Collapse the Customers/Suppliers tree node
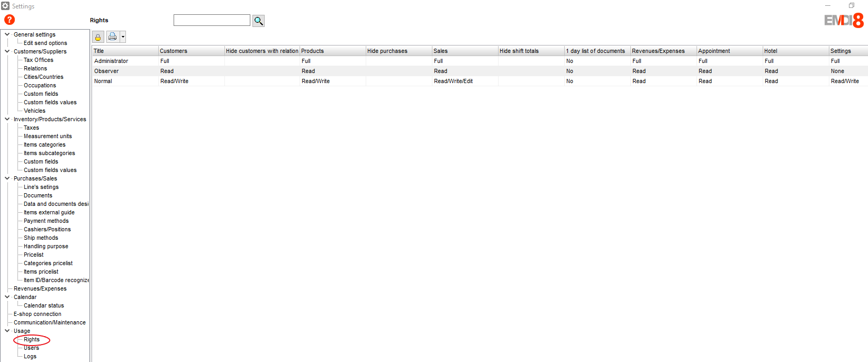The width and height of the screenshot is (868, 362). coord(7,51)
